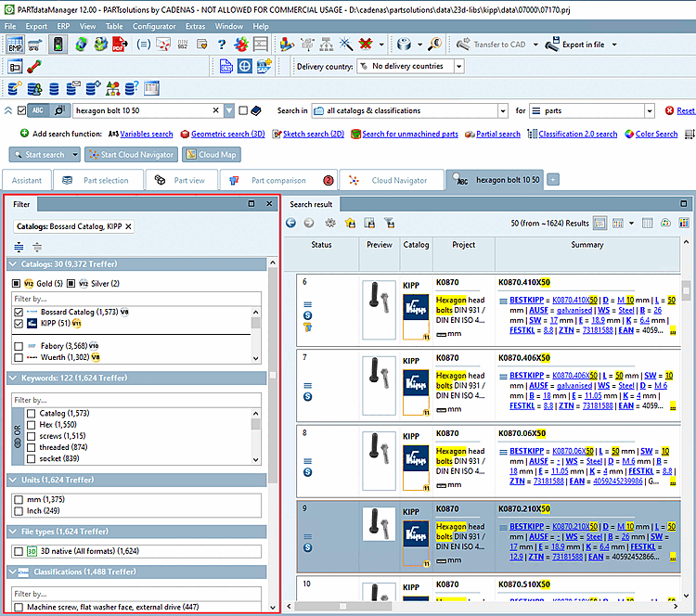Check the Wuerth catalog checkbox
This screenshot has width=696, height=616.
coord(19,356)
